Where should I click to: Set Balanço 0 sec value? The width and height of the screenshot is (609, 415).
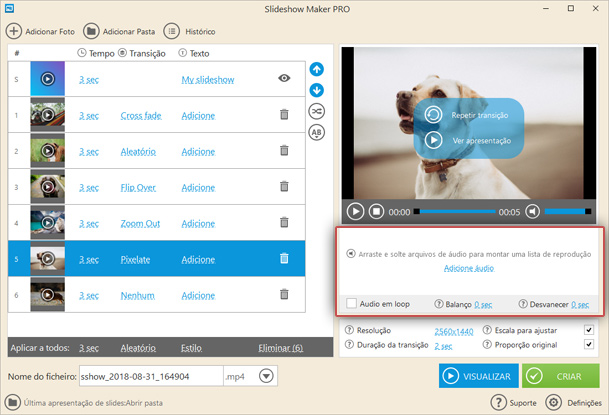coord(483,305)
